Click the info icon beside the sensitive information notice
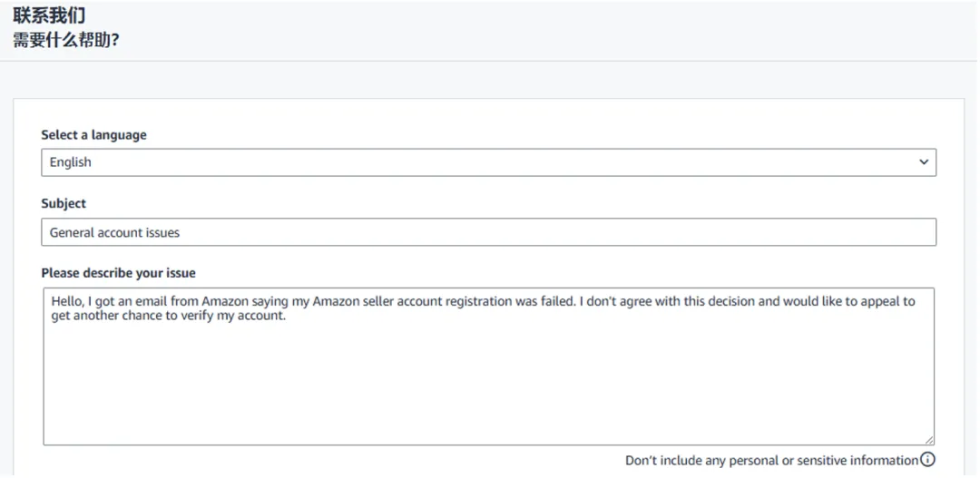 pos(927,460)
